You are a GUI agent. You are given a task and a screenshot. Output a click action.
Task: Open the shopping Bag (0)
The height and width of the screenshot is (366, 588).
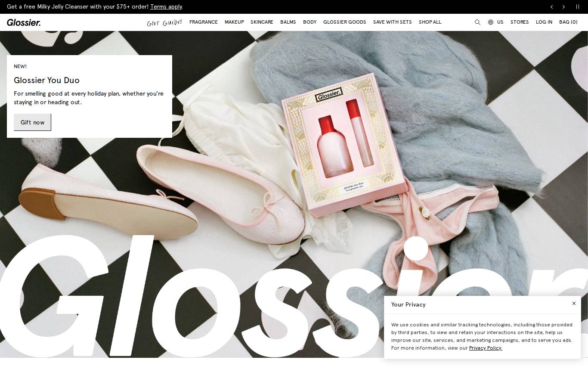(x=568, y=22)
